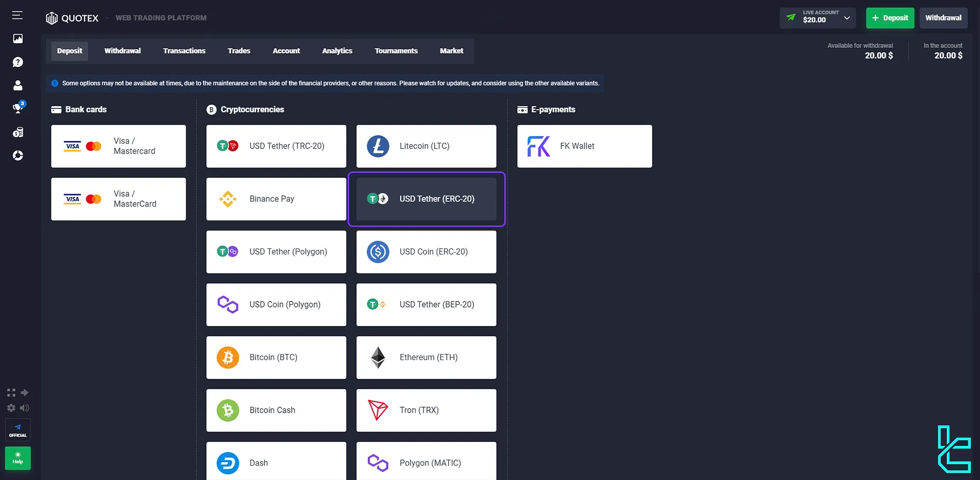Select USD Tether (ERC-20) deposit method
The width and height of the screenshot is (980, 480).
coord(426,199)
